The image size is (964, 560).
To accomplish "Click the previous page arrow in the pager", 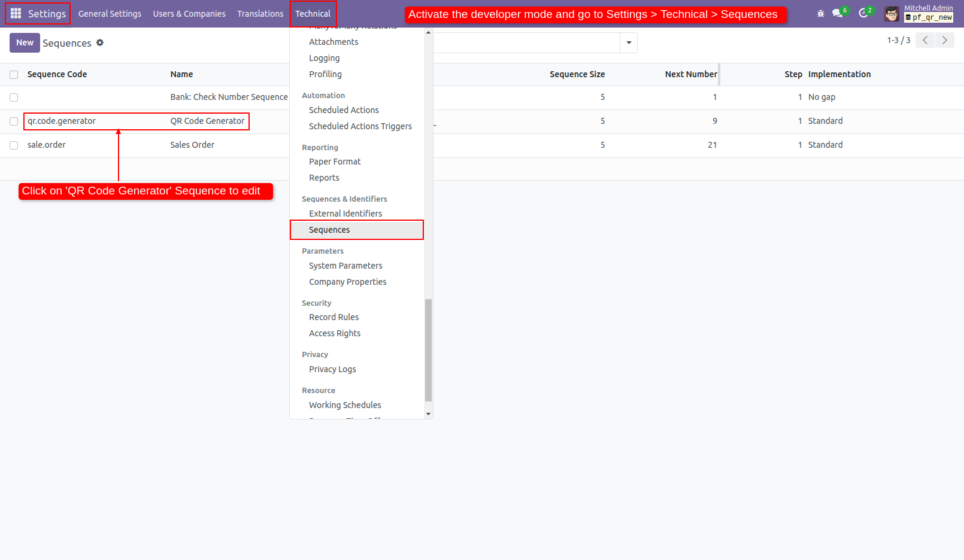I will click(924, 40).
